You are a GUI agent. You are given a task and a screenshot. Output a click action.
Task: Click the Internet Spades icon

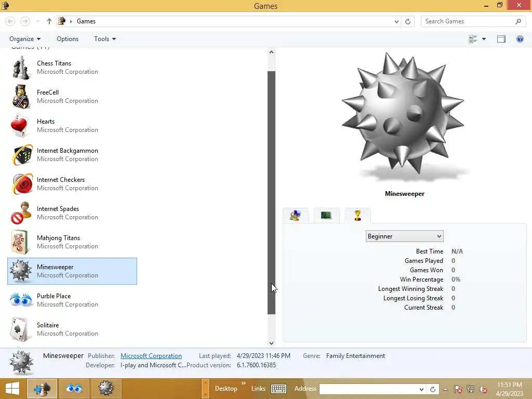pyautogui.click(x=21, y=213)
